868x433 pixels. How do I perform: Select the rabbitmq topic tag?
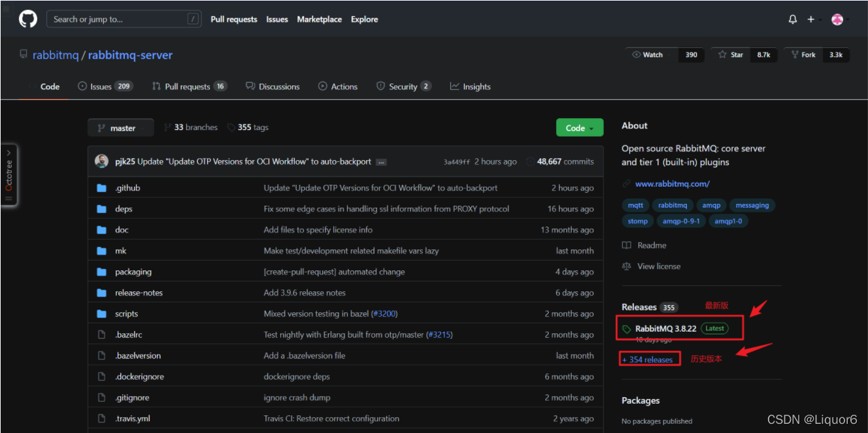(x=673, y=205)
